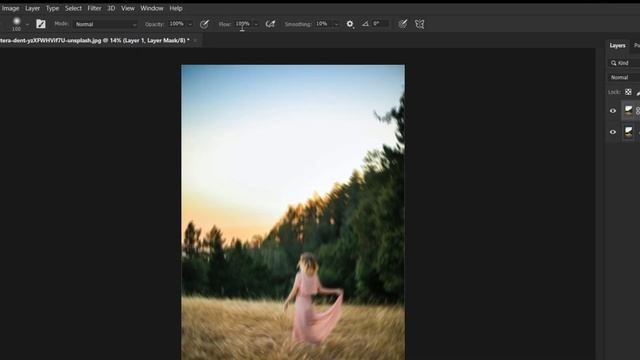Toggle pressure for opacity icon
The width and height of the screenshot is (640, 360).
pyautogui.click(x=204, y=24)
